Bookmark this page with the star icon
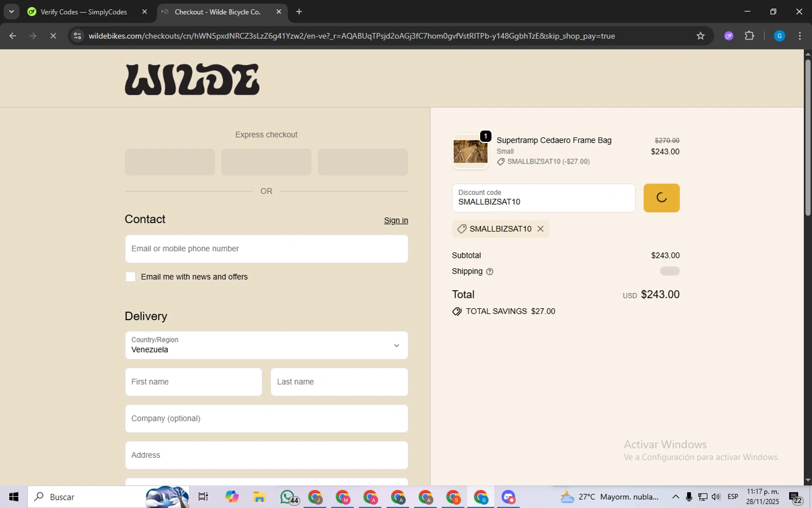 point(700,36)
